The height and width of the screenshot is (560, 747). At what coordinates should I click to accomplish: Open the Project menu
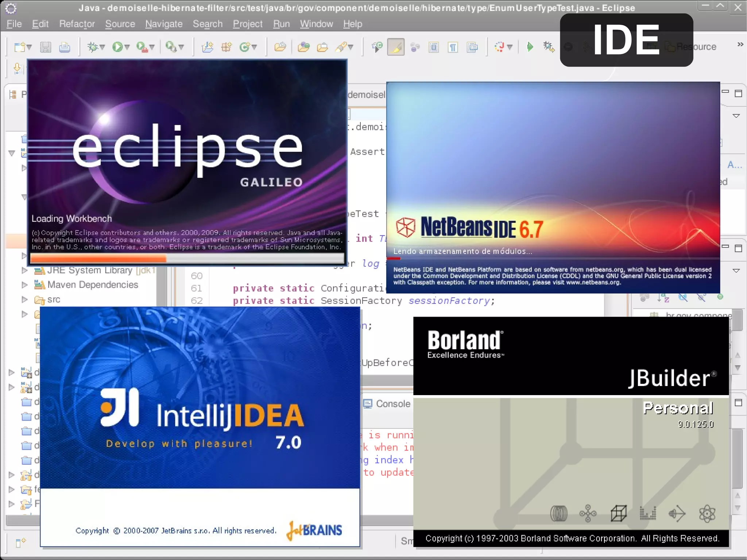tap(248, 24)
